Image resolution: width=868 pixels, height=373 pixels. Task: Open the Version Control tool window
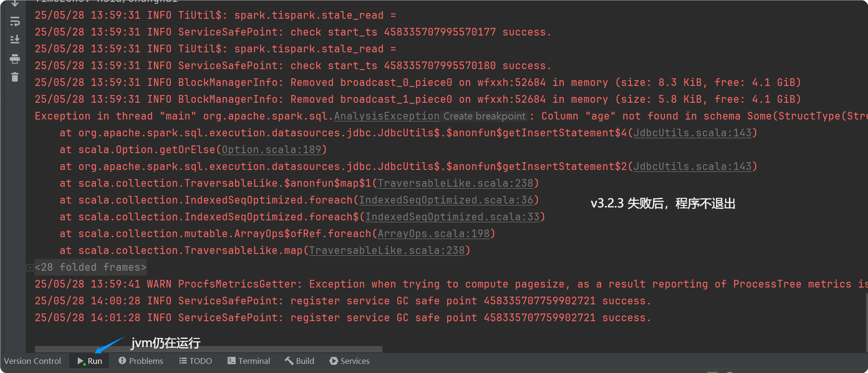pyautogui.click(x=33, y=361)
